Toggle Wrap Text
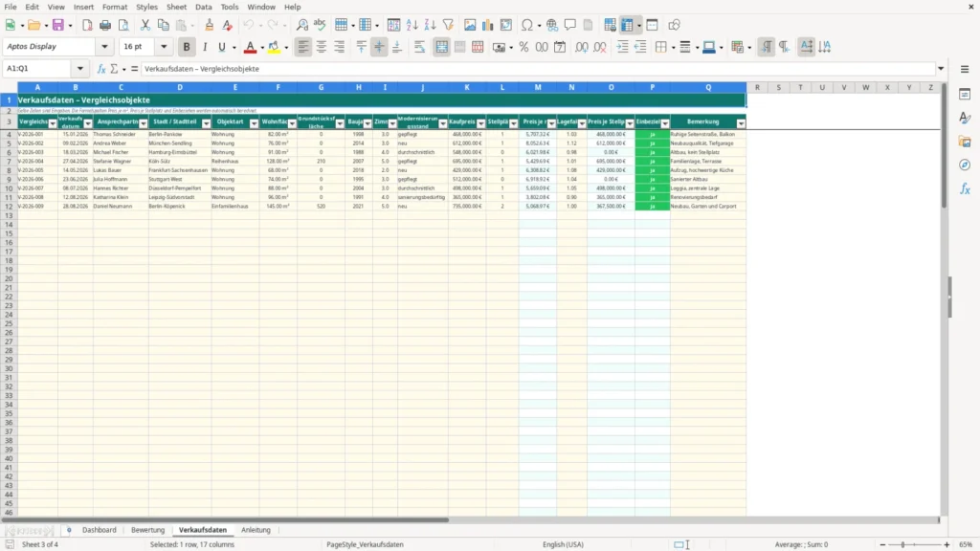980x551 pixels. [419, 47]
